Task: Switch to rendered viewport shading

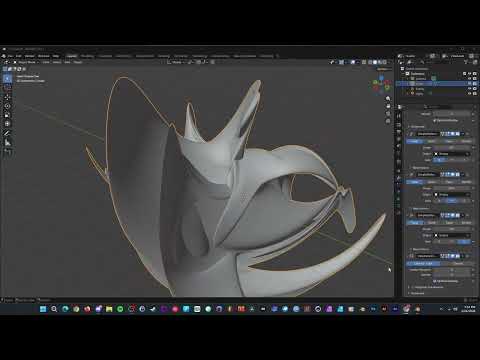Action: click(x=384, y=62)
